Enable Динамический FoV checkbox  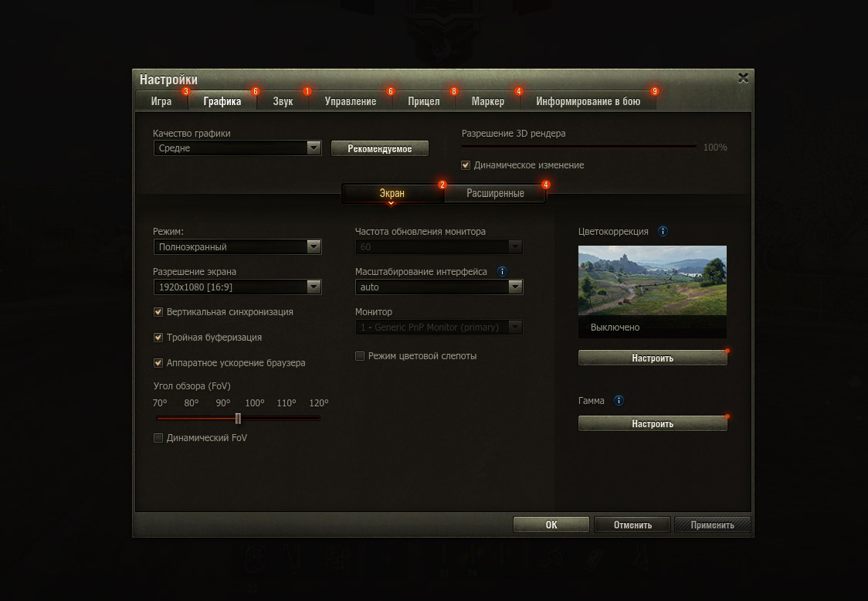(x=158, y=438)
